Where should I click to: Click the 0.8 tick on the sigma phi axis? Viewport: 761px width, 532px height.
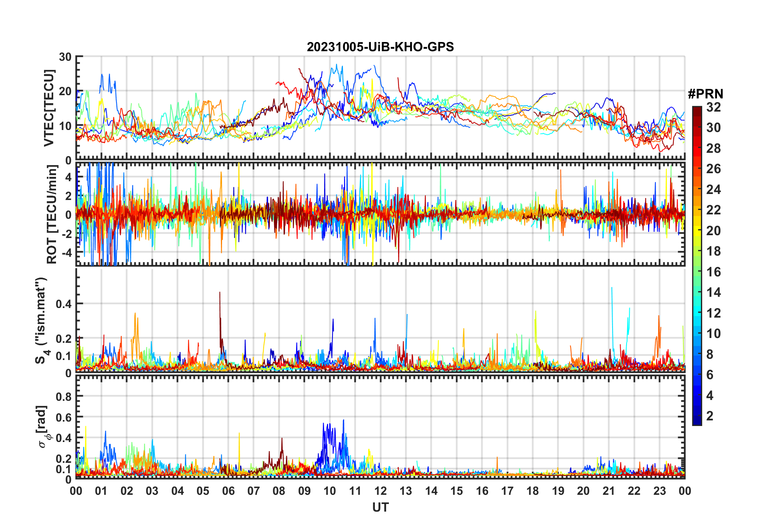(64, 396)
